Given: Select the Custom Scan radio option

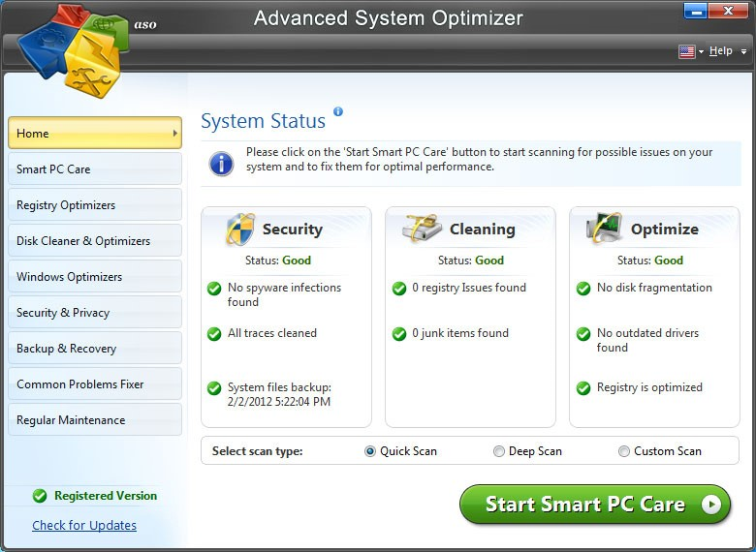Looking at the screenshot, I should [x=624, y=451].
